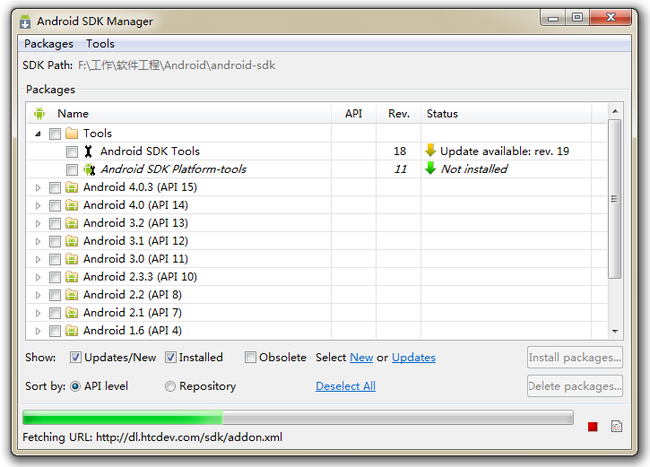The width and height of the screenshot is (650, 467).
Task: Click the Delete packages... button
Action: click(x=575, y=386)
